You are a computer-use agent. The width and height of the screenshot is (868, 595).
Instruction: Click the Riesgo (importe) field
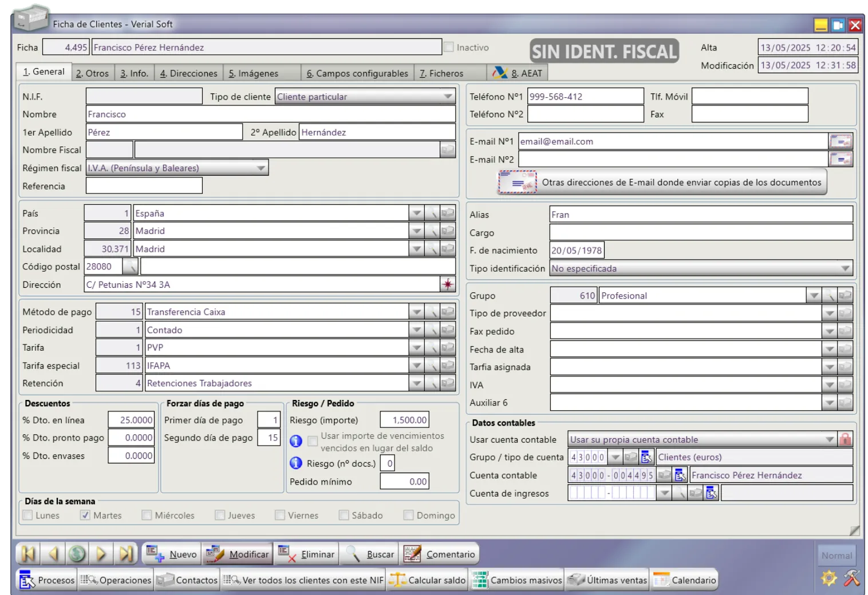pos(405,420)
